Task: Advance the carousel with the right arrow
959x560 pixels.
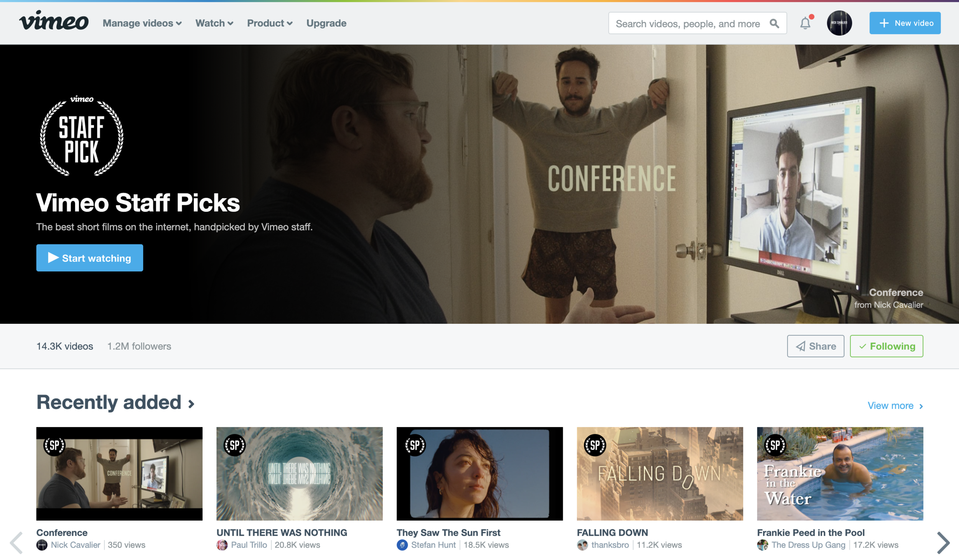Action: click(x=944, y=542)
